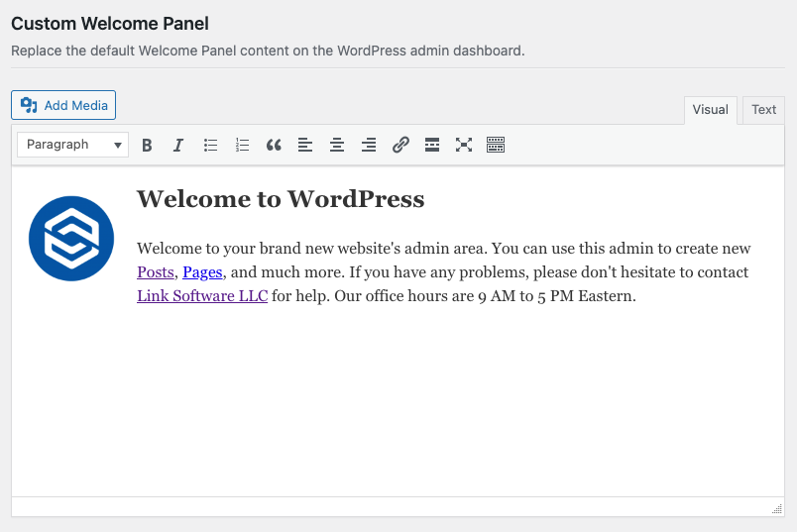Click the welcome paragraph text body
This screenshot has width=797, height=532.
443,272
